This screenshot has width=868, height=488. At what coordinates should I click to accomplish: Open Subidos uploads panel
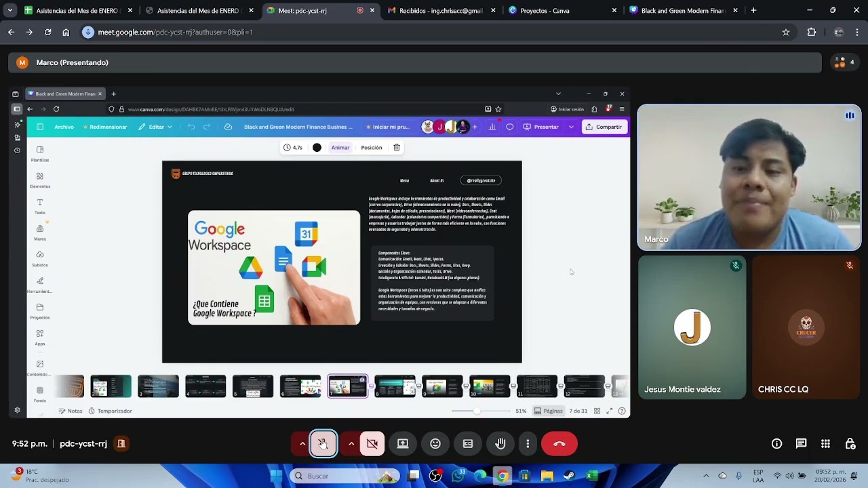[40, 259]
